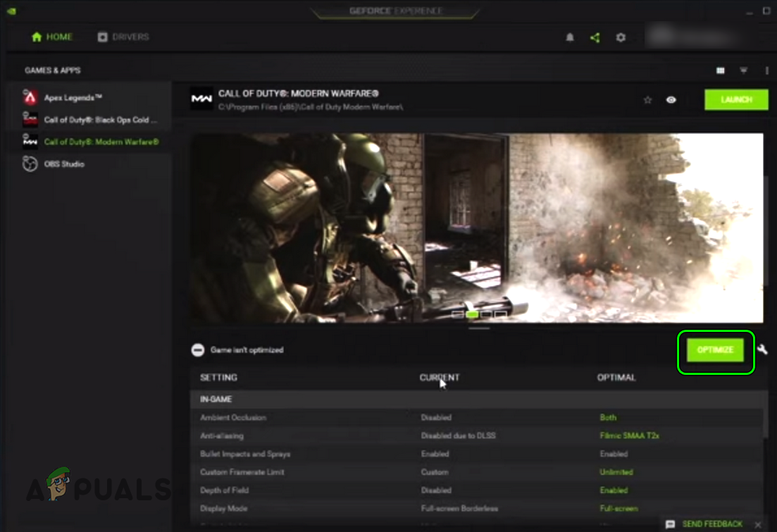
Task: Launch Call of Duty Modern Warfare
Action: click(736, 99)
